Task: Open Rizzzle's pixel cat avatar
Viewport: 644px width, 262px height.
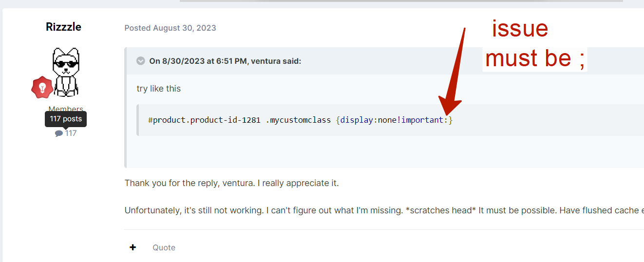Action: (x=65, y=72)
